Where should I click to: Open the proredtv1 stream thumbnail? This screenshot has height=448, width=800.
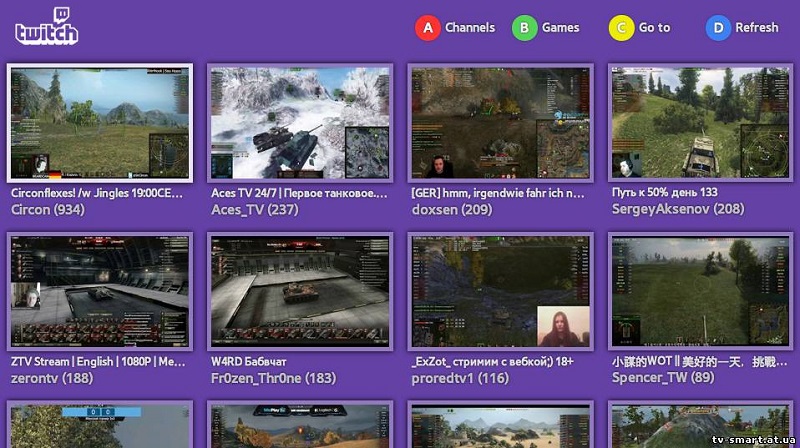(x=501, y=291)
